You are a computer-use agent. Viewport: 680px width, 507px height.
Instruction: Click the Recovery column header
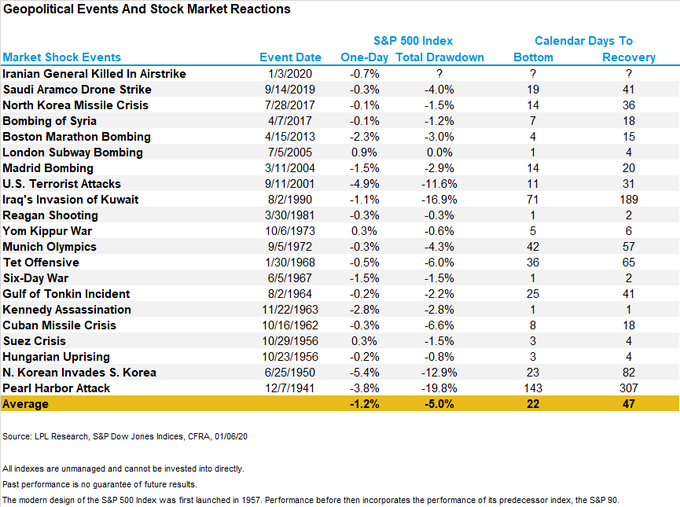tap(628, 57)
